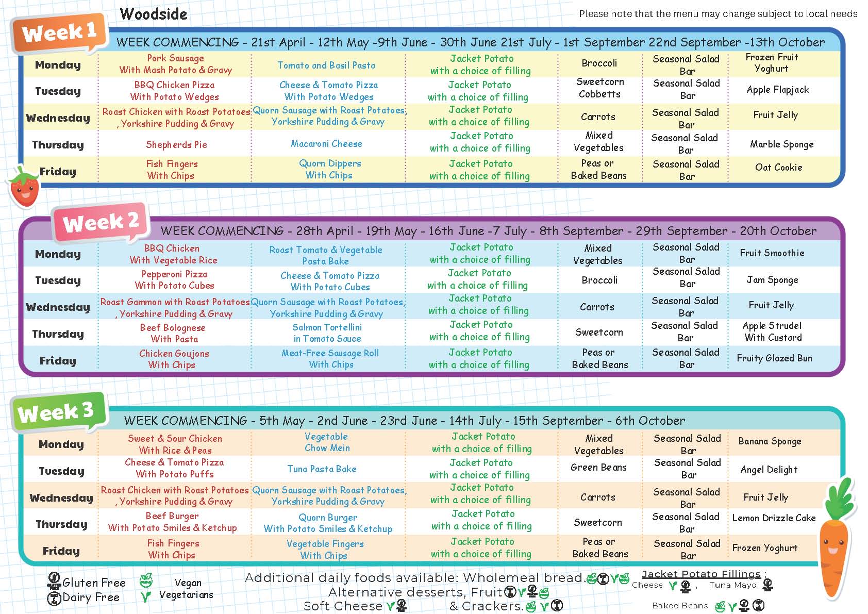The height and width of the screenshot is (614, 868).
Task: Select Quorn Dippers With Chips
Action: tap(329, 169)
